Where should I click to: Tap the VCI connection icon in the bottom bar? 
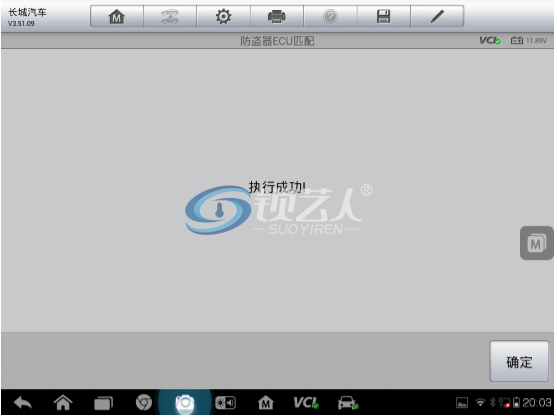pyautogui.click(x=306, y=403)
